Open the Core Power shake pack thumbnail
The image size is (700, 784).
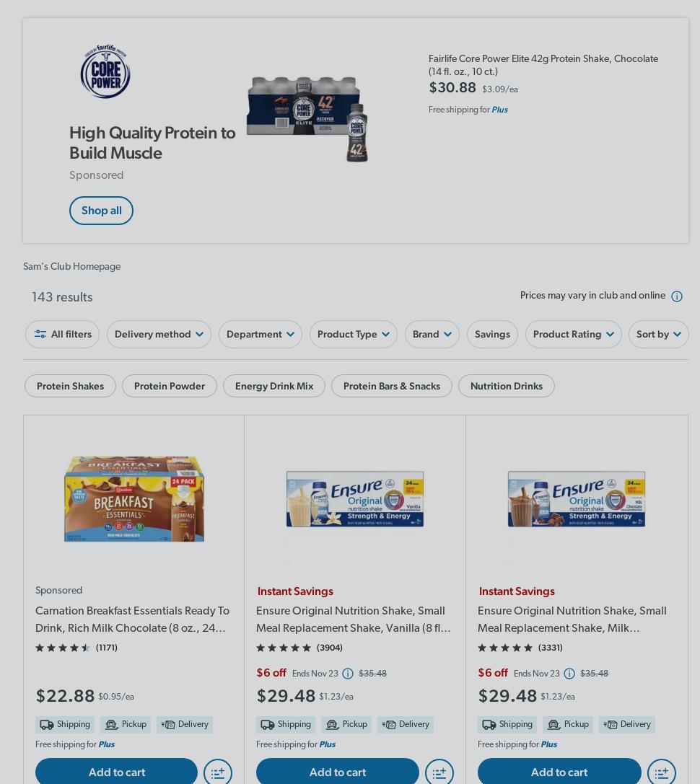pyautogui.click(x=307, y=119)
